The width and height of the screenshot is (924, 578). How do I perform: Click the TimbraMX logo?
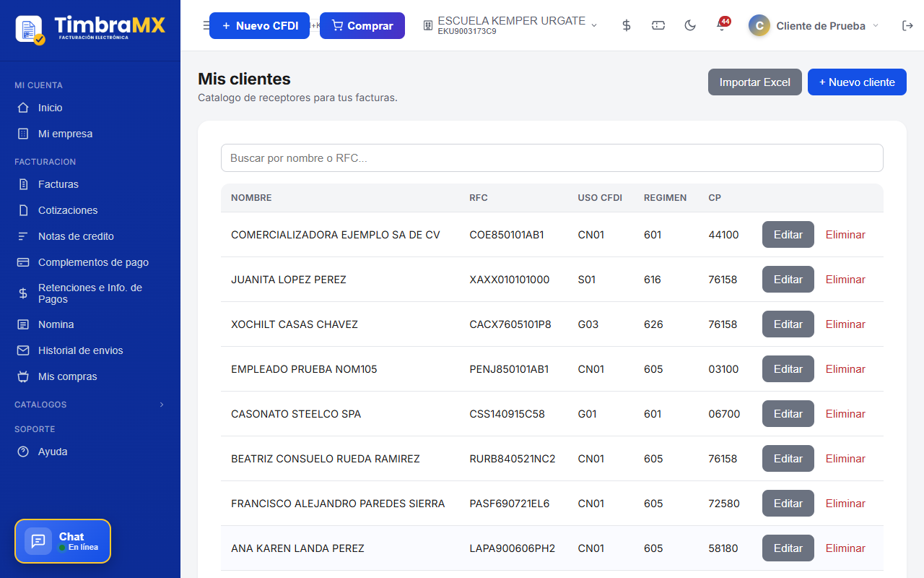(x=90, y=28)
